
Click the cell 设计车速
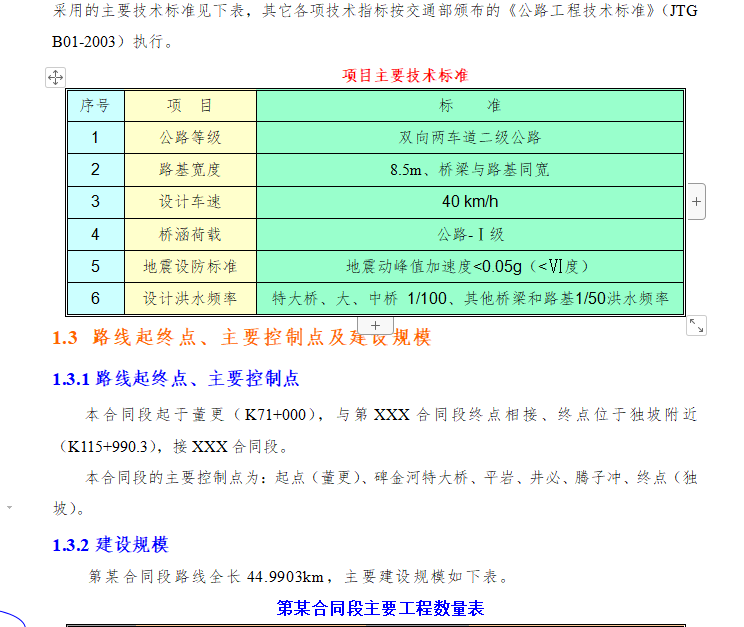pos(190,202)
